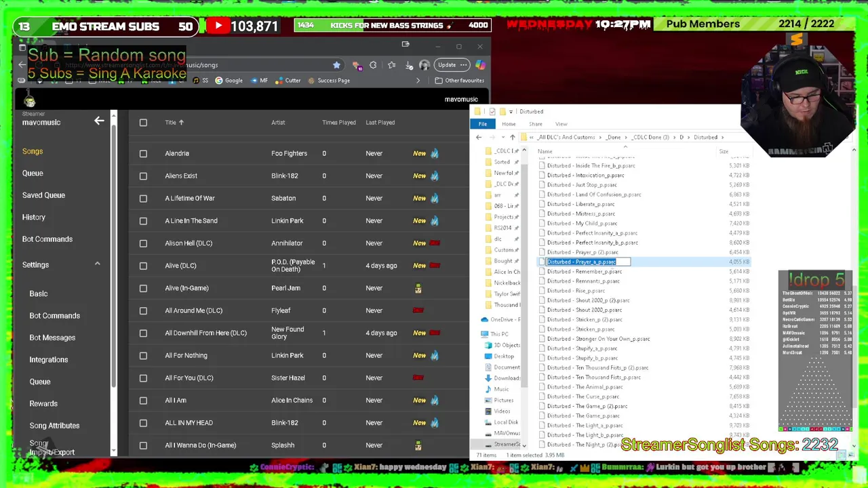Click the browser profile avatar
This screenshot has width=868, height=488.
point(425,65)
